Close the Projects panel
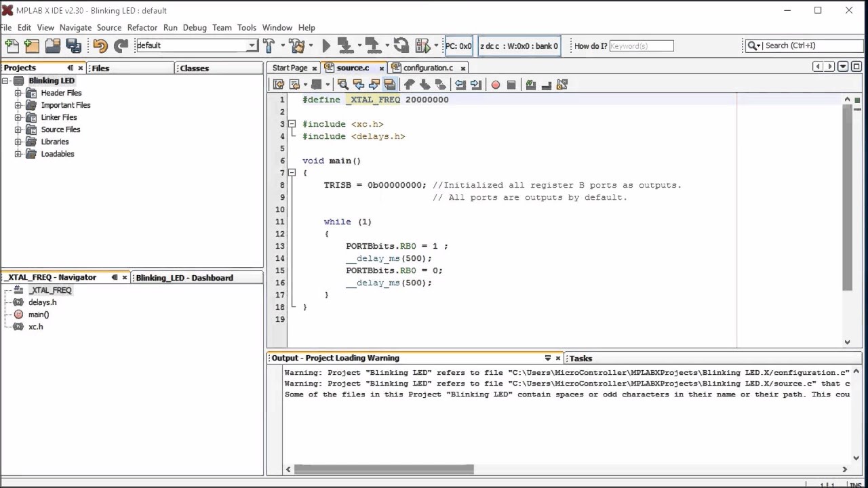This screenshot has height=488, width=868. pos(81,68)
